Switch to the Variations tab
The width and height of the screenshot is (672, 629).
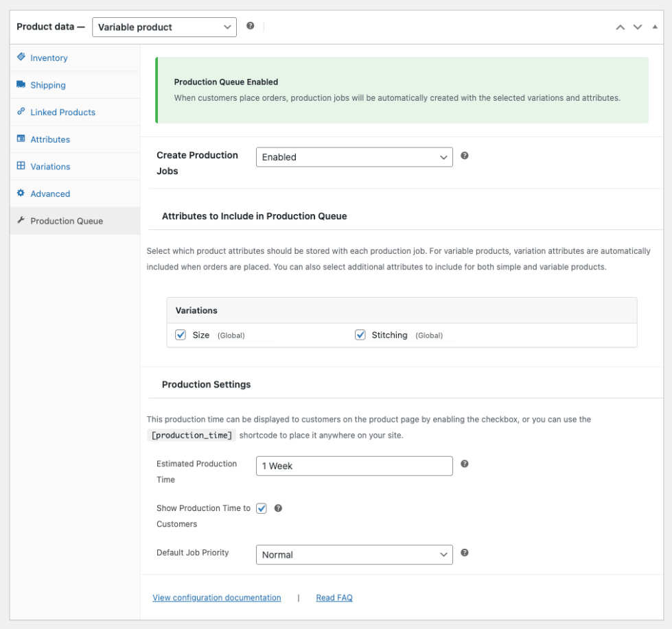tap(50, 167)
